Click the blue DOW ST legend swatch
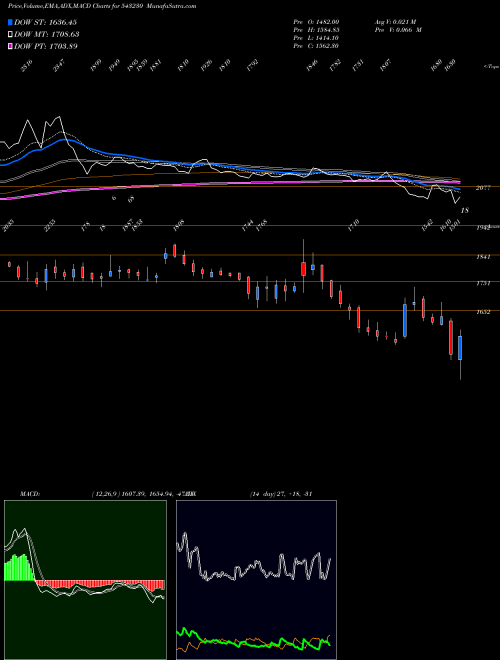500x660 pixels. [x=10, y=22]
